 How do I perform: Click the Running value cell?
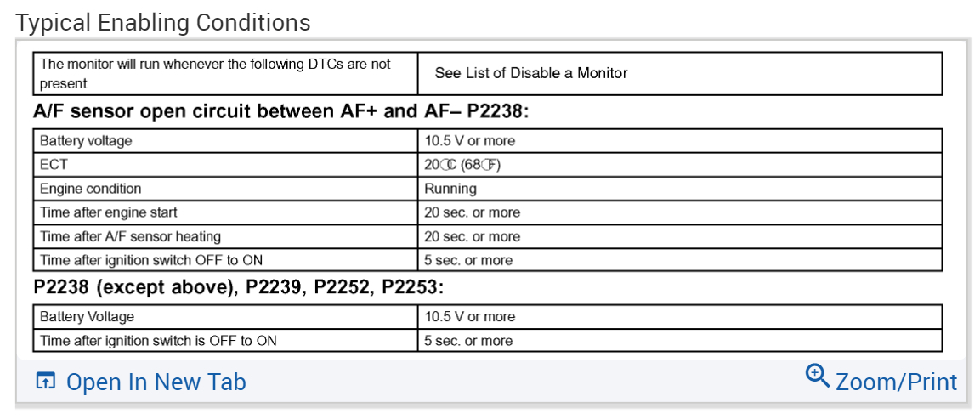[x=450, y=189]
